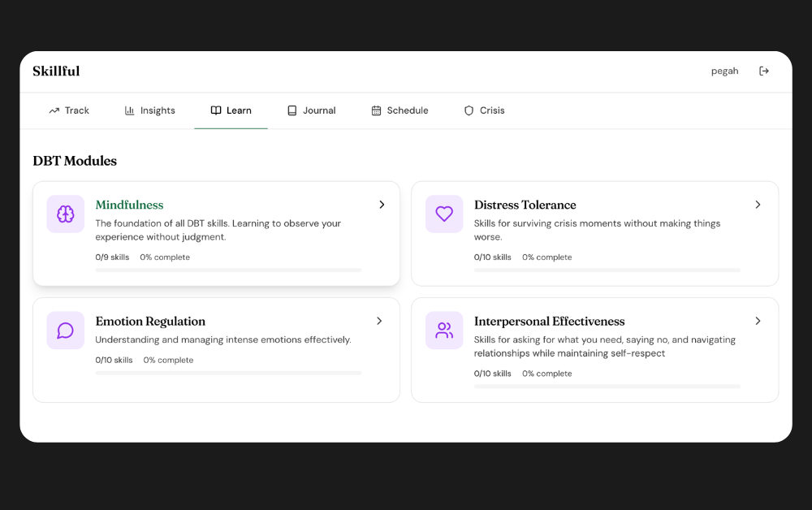Click the username pegah in the header
Screen dimensions: 812x510
tap(724, 71)
